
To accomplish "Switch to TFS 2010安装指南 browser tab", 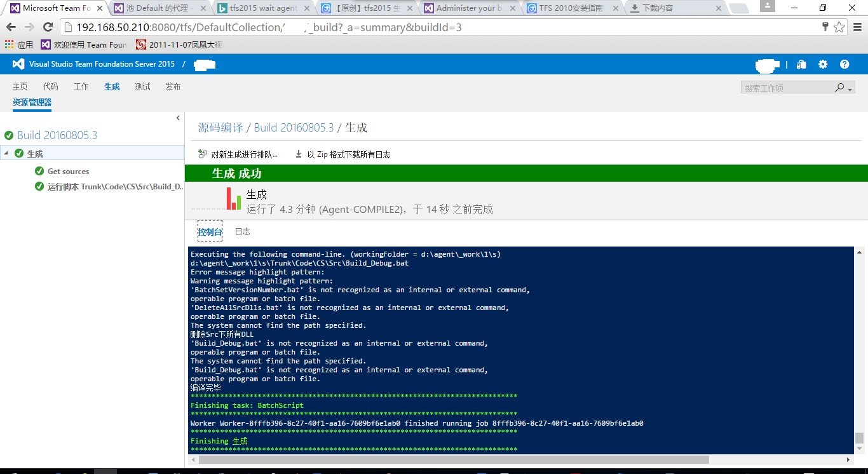I will [x=573, y=8].
